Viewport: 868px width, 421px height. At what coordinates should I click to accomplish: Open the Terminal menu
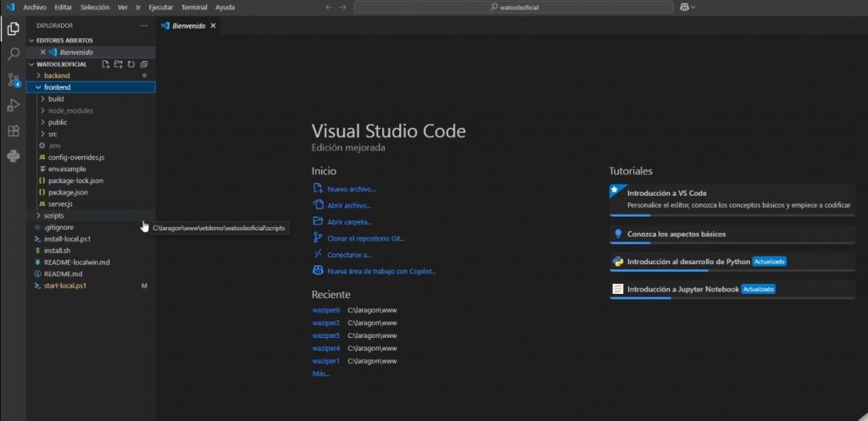coord(194,7)
